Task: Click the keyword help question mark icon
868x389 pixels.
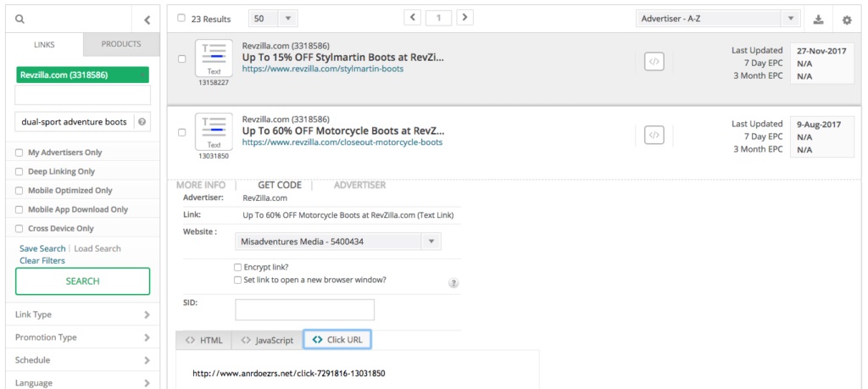Action: [x=142, y=122]
